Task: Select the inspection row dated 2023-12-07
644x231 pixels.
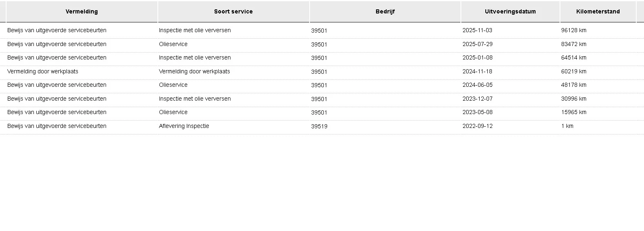Action: (322, 99)
